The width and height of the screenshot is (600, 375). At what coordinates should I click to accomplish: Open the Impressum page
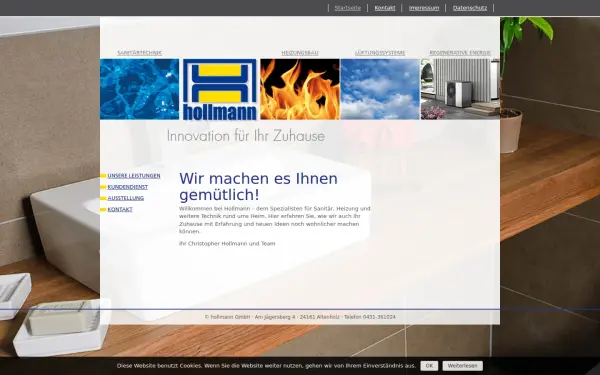424,8
